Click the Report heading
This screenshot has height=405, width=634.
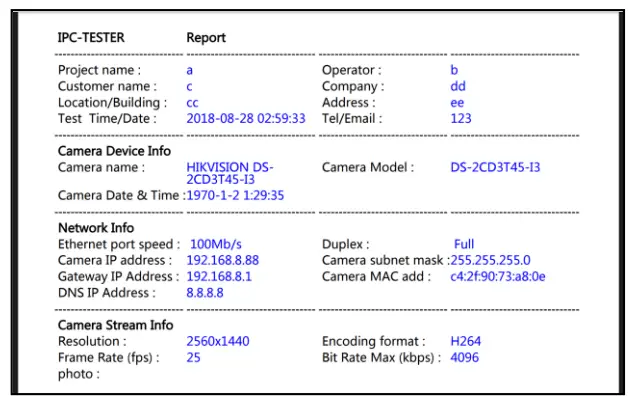206,38
